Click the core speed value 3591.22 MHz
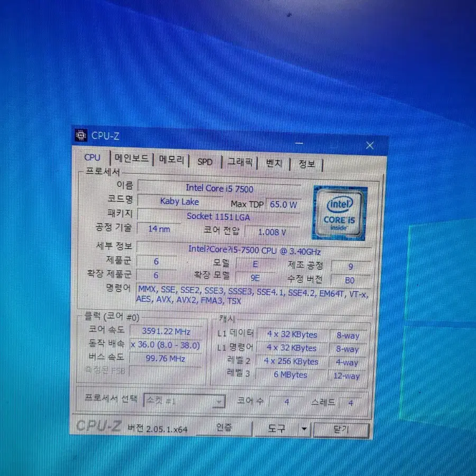The height and width of the screenshot is (476, 476). pos(166,331)
